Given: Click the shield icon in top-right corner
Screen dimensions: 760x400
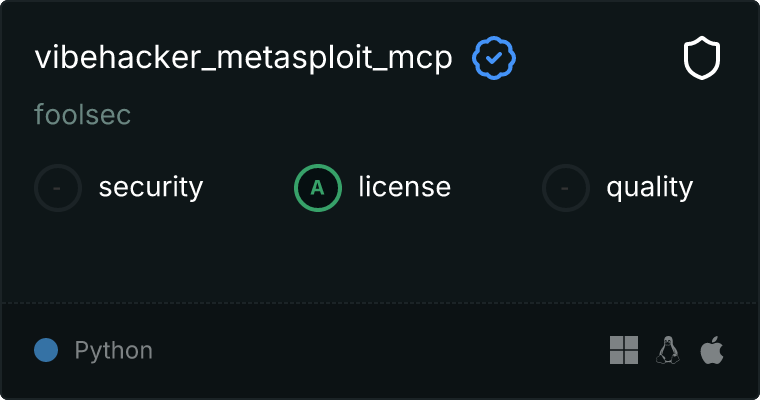Looking at the screenshot, I should [x=702, y=59].
